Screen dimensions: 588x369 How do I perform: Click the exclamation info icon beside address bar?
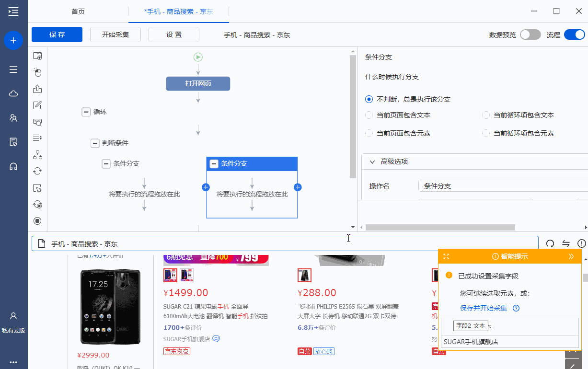[x=582, y=243]
